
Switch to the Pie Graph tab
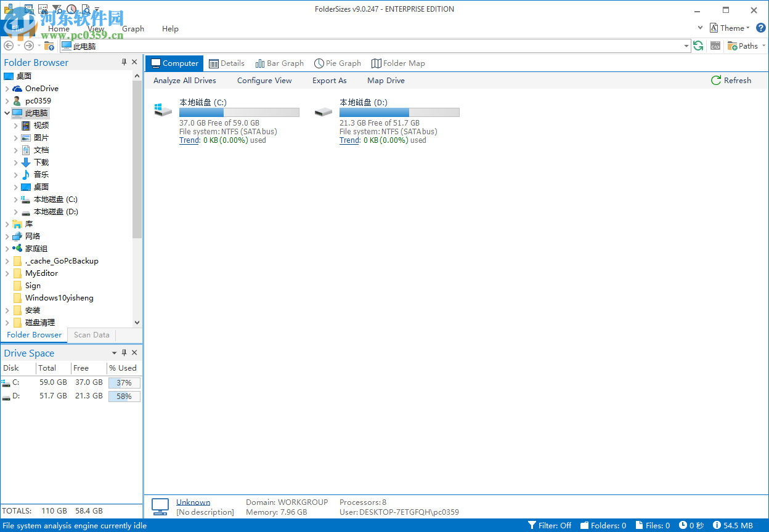(x=338, y=63)
